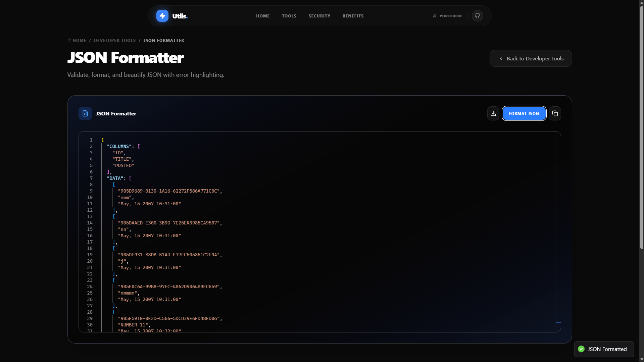Click the JSON Formatter file icon

(85, 113)
